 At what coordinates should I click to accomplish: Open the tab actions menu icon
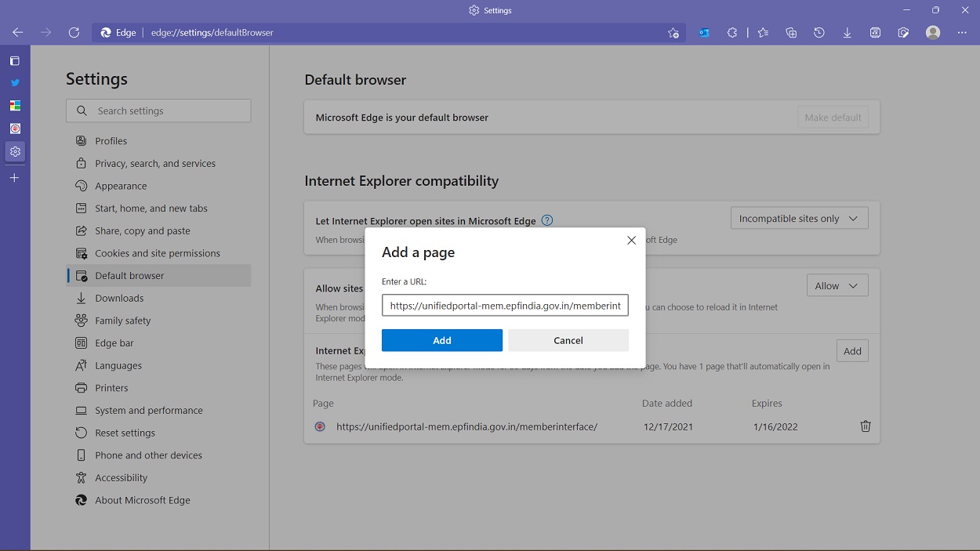[15, 60]
